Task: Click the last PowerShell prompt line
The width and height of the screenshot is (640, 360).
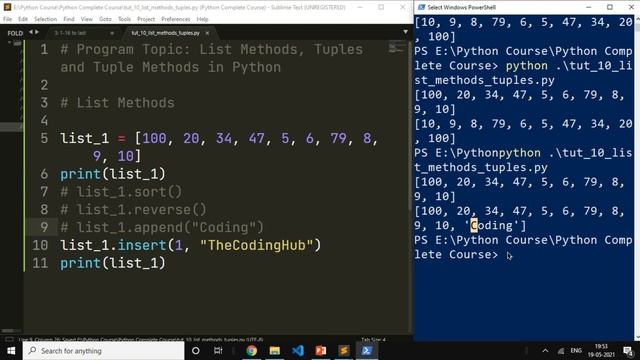Action: tap(523, 247)
